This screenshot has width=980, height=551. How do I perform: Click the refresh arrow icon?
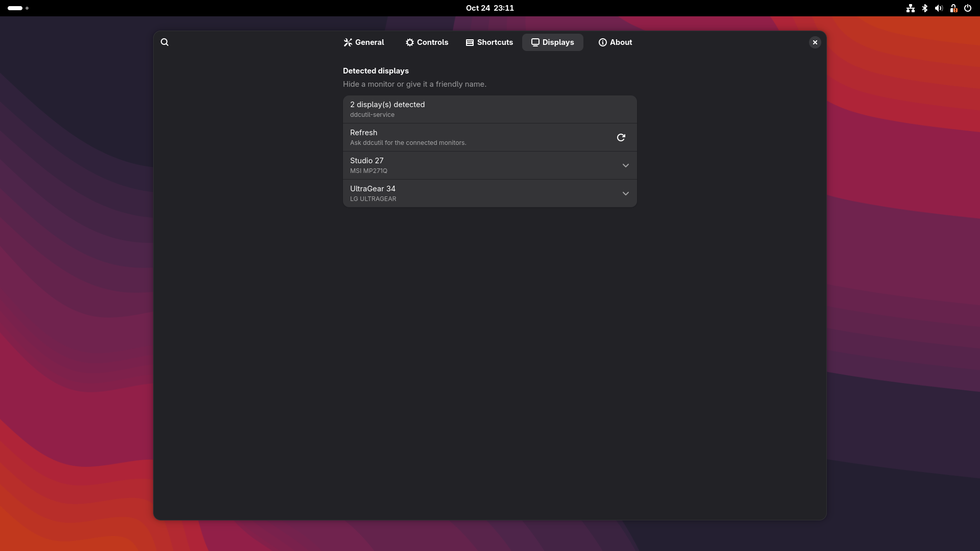pos(621,138)
